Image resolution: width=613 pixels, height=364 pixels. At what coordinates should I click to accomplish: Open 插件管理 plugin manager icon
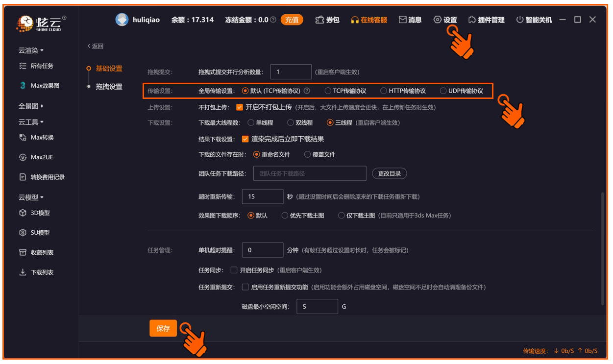(472, 20)
